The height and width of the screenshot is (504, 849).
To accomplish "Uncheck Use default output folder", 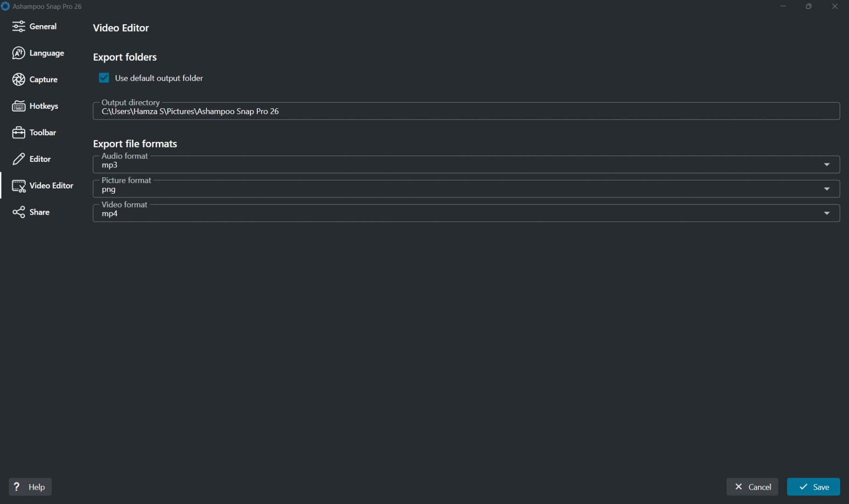I will point(104,78).
